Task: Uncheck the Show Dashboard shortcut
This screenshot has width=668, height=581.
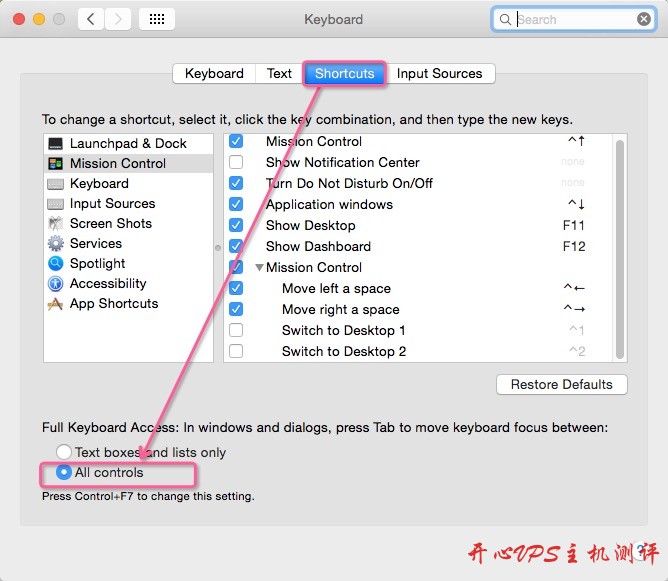Action: pos(236,246)
